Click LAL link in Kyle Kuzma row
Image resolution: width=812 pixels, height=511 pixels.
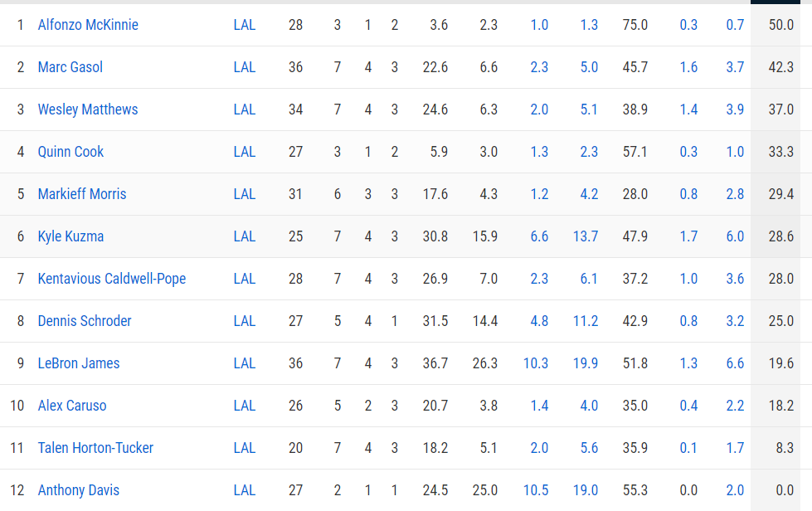click(x=245, y=236)
